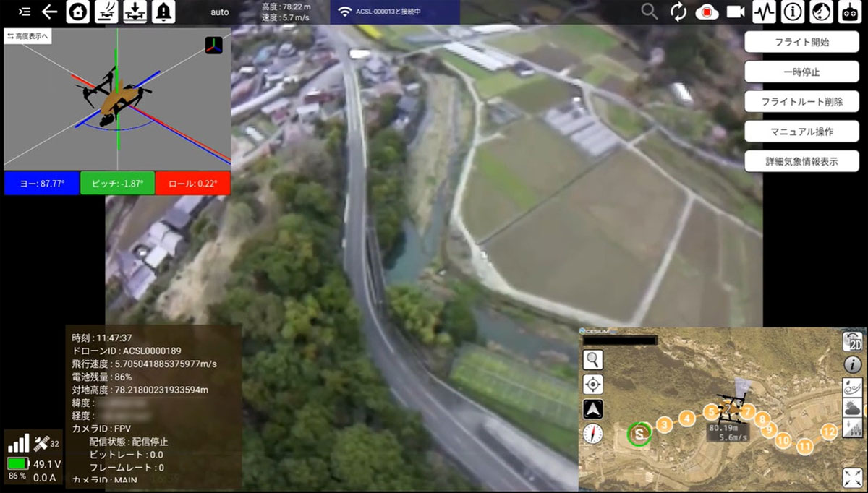Click the return-to-home house icon
Image resolution: width=868 pixels, height=493 pixels.
coord(78,12)
